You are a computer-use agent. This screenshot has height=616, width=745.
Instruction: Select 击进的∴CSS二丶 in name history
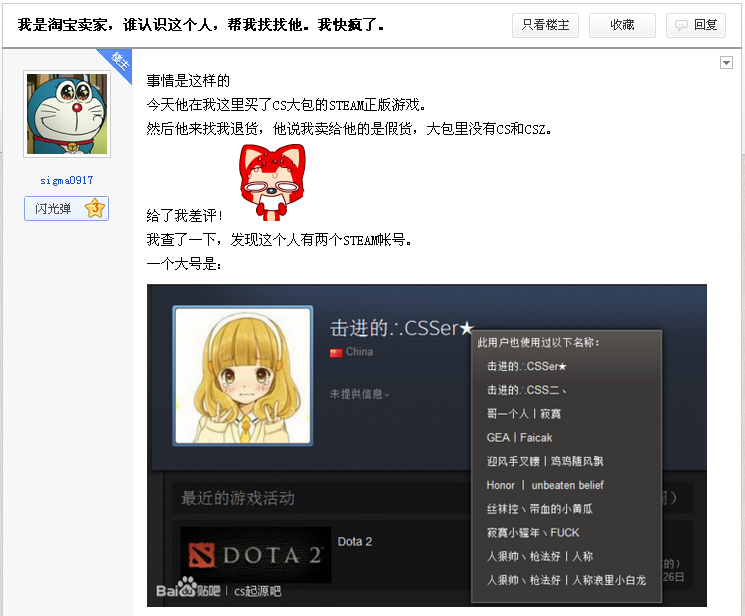[x=526, y=390]
